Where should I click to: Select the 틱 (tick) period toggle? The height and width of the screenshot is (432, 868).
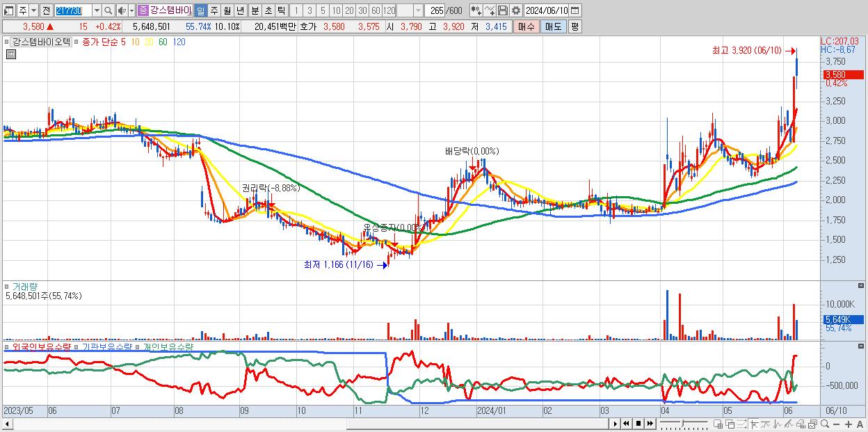[281, 10]
